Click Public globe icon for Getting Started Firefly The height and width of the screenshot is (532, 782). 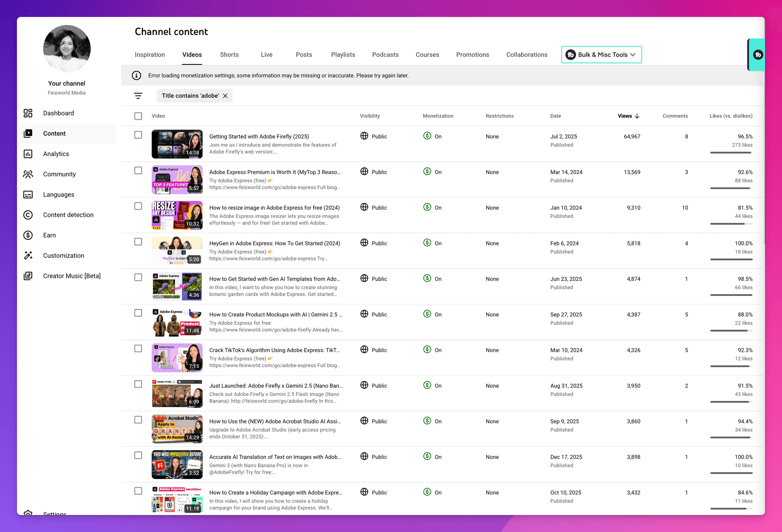tap(364, 136)
